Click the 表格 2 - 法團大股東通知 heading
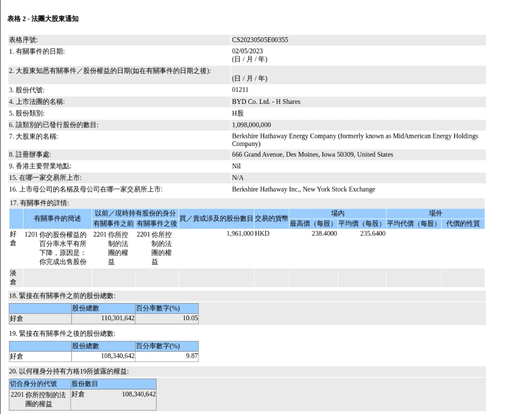This screenshot has height=414, width=532. click(x=43, y=19)
